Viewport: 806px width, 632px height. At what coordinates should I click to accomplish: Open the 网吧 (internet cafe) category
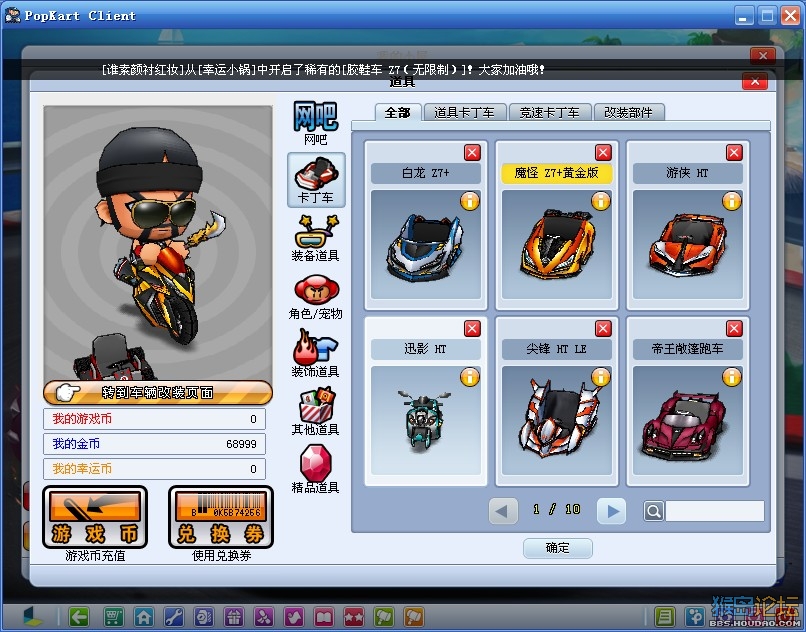point(315,122)
